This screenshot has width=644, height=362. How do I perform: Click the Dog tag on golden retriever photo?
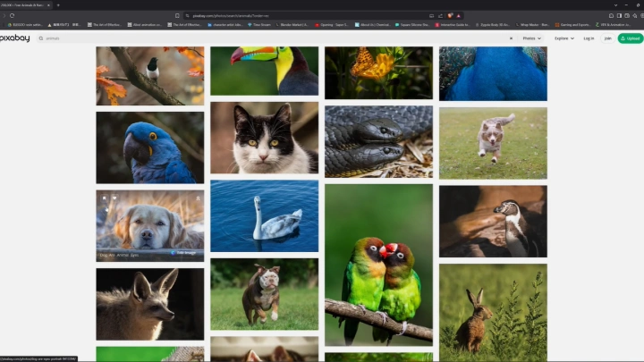pyautogui.click(x=104, y=255)
